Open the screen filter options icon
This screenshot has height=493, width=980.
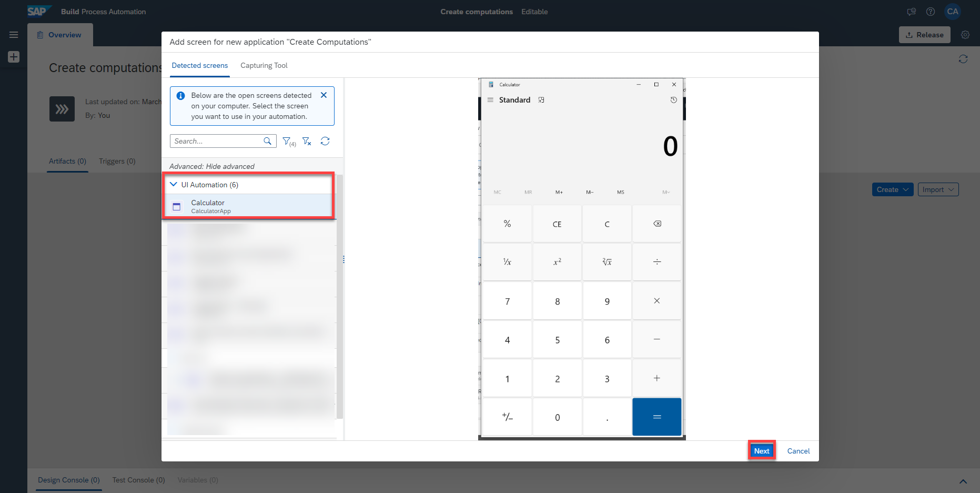click(289, 141)
